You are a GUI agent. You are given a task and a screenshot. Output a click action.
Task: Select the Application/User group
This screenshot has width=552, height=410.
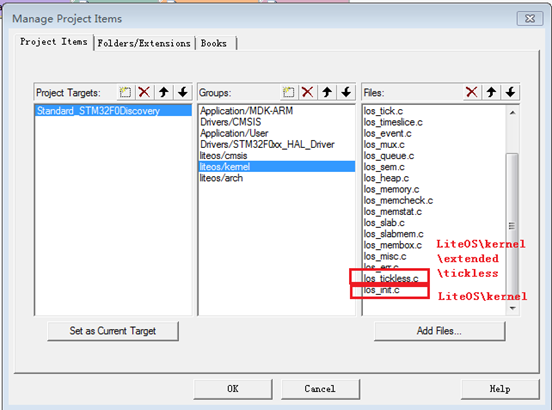(x=276, y=133)
